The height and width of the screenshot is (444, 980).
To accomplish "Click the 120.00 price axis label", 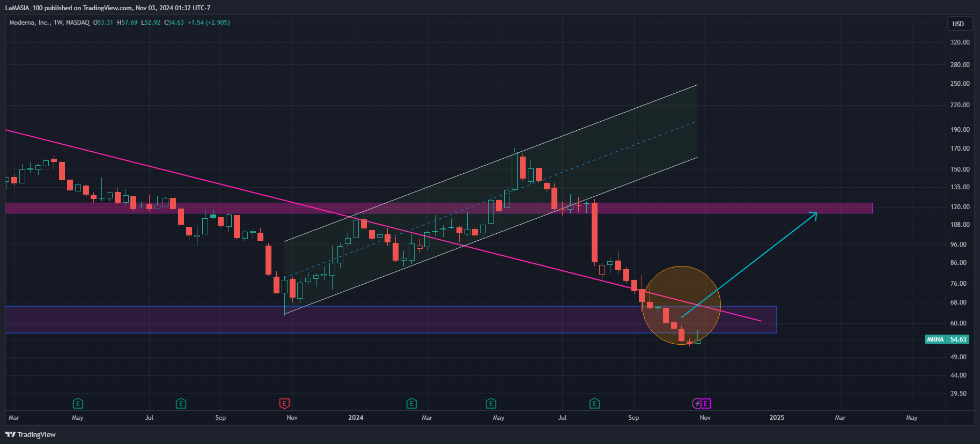I will point(960,207).
